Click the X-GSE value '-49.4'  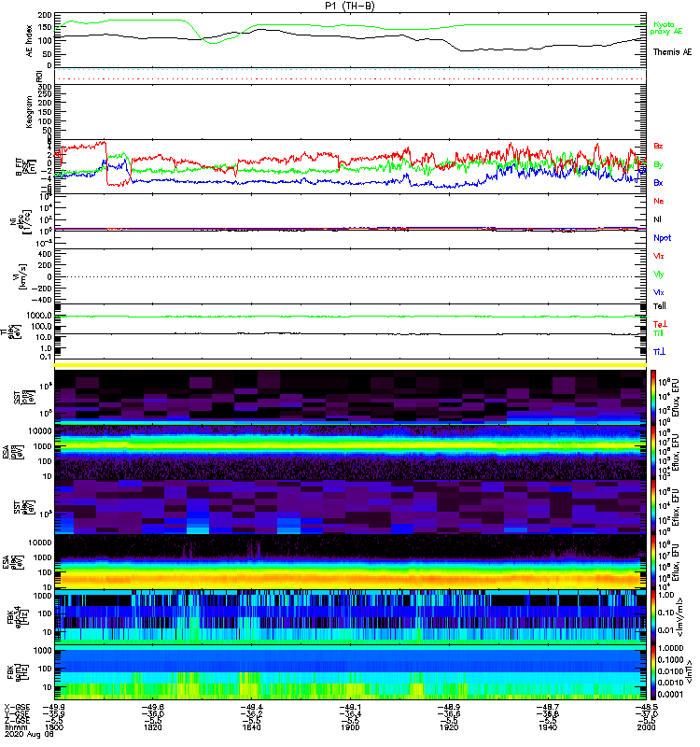pyautogui.click(x=251, y=708)
